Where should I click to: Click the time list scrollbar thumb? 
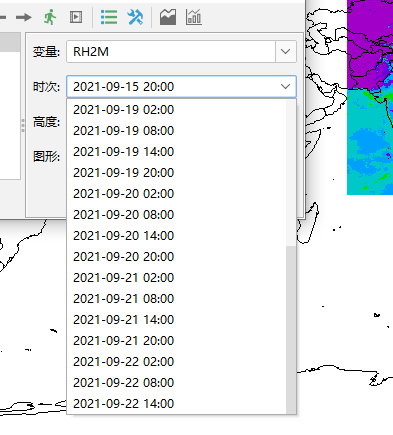pos(291,330)
